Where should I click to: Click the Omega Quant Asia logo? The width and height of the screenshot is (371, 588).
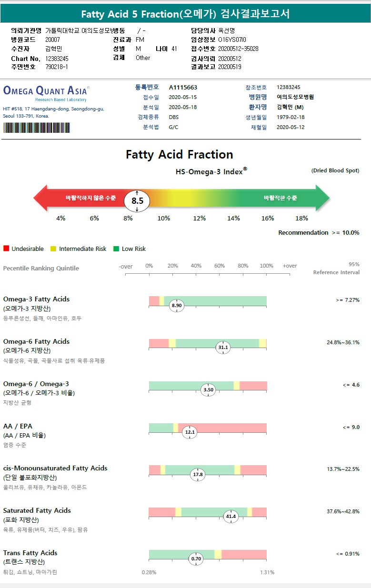pos(46,91)
